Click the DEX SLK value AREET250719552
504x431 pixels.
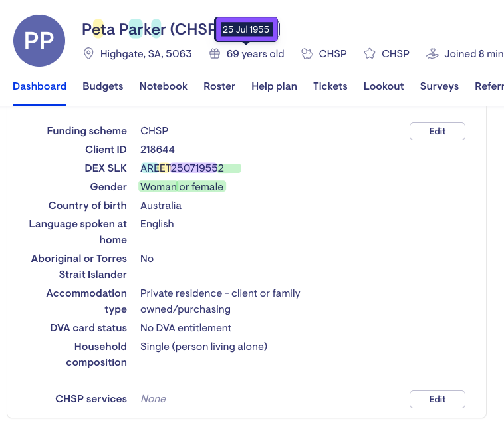182,168
